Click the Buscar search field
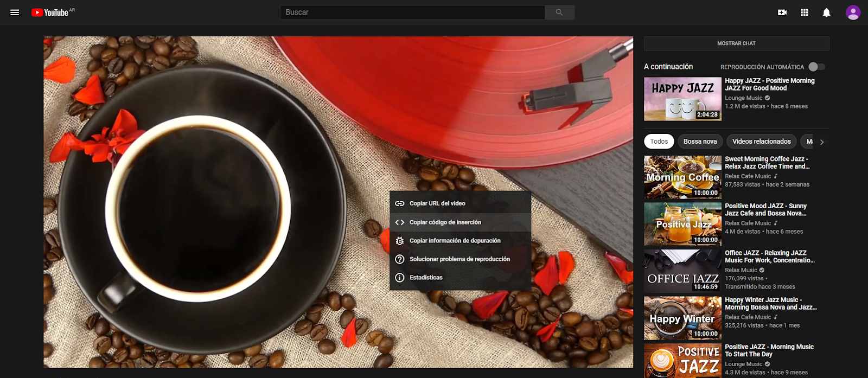Image resolution: width=868 pixels, height=378 pixels. pyautogui.click(x=412, y=12)
